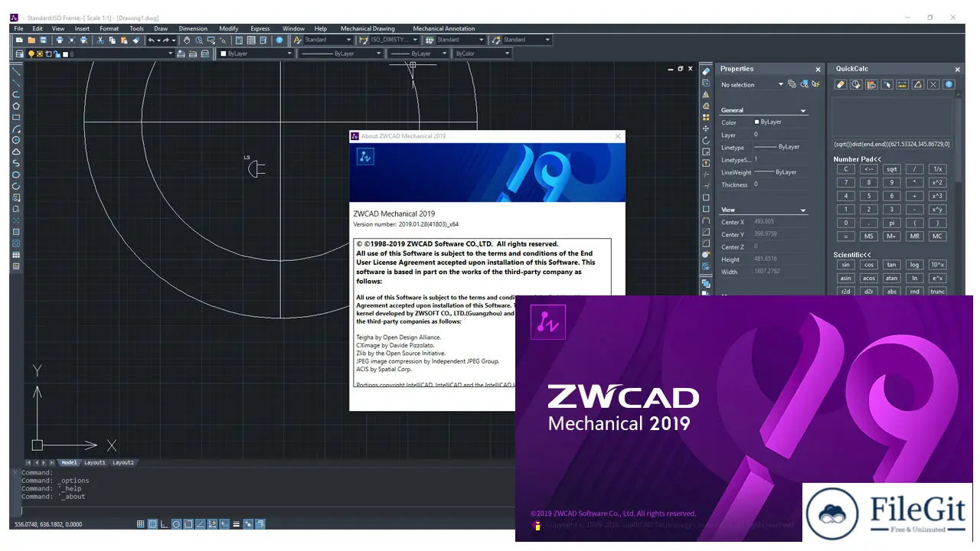Select the Arc tool in the draw toolbar
The image size is (980, 551).
[x=16, y=129]
